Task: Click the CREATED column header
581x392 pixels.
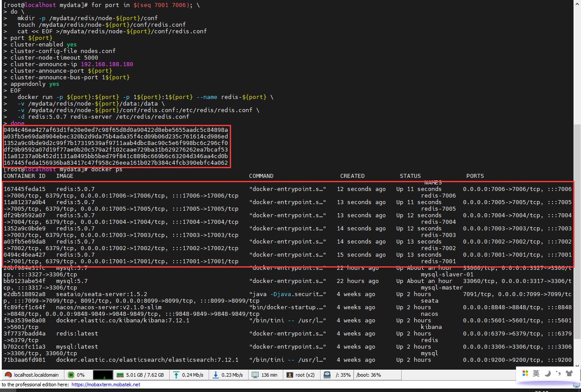Action: (x=353, y=176)
